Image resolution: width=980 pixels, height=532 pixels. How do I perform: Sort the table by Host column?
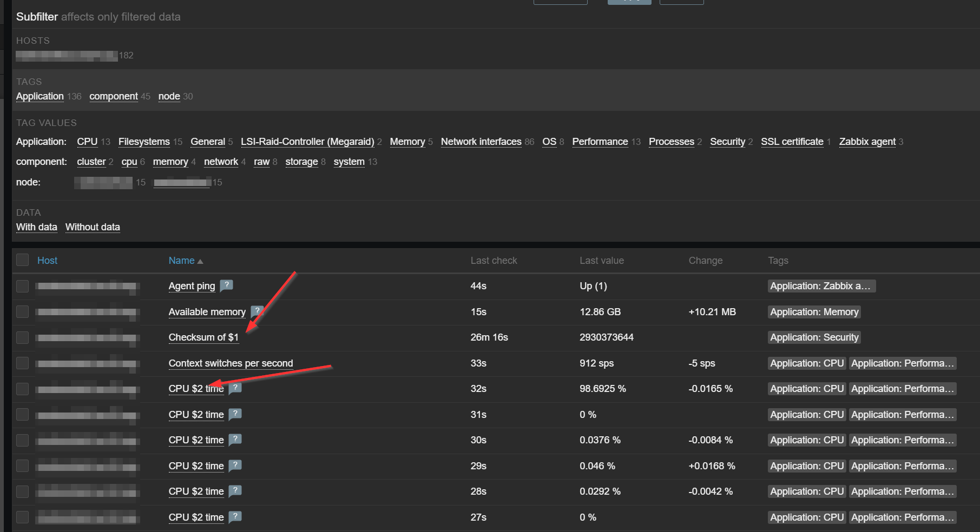click(47, 261)
